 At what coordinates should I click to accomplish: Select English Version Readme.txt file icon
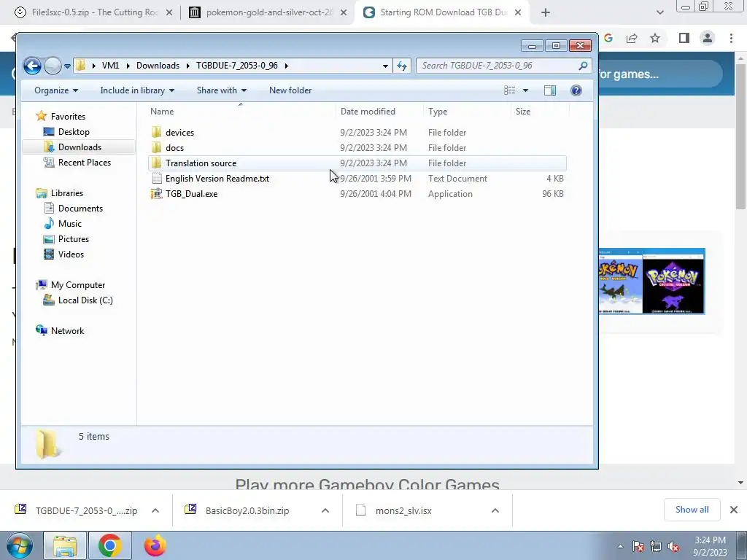coord(156,178)
